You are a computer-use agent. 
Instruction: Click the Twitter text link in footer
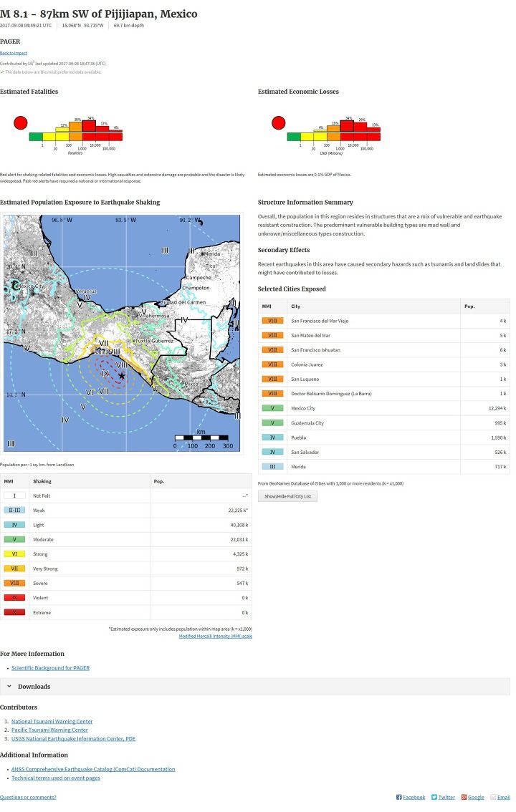446,797
